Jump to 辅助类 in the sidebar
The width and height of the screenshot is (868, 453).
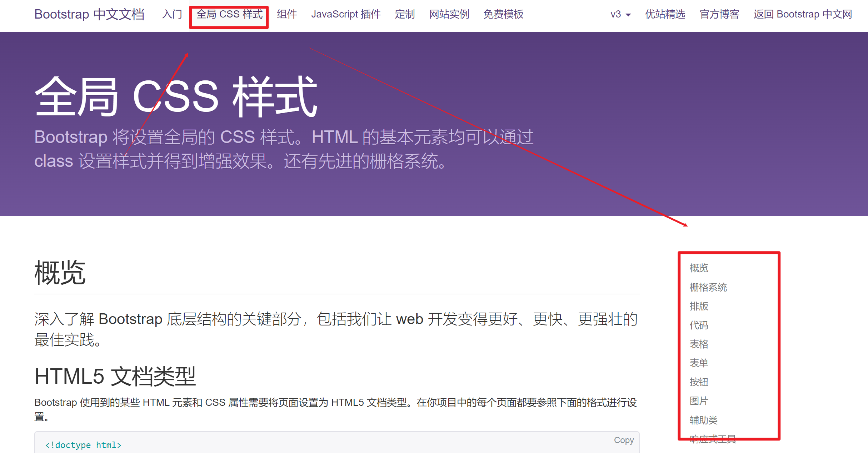tap(703, 420)
